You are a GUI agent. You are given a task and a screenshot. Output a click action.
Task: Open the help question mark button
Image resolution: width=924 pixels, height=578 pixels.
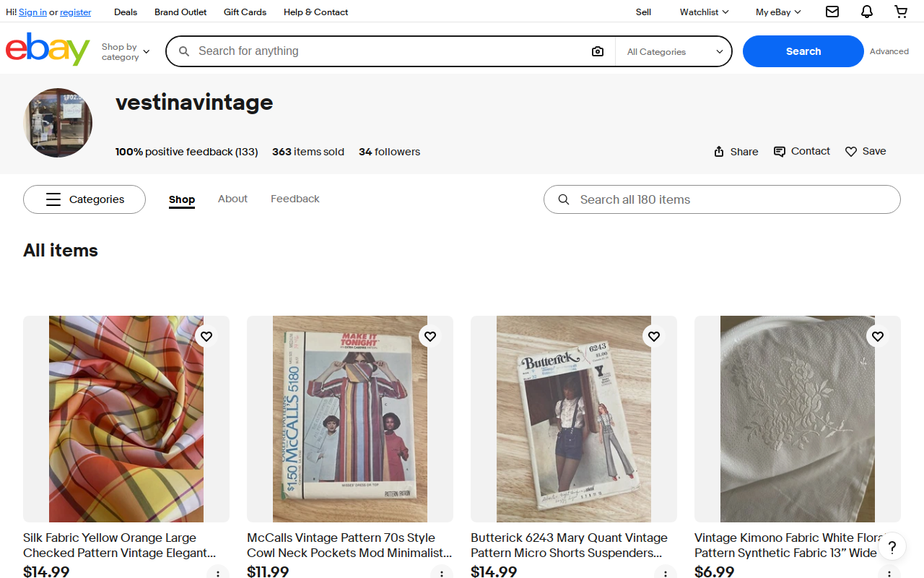(892, 547)
